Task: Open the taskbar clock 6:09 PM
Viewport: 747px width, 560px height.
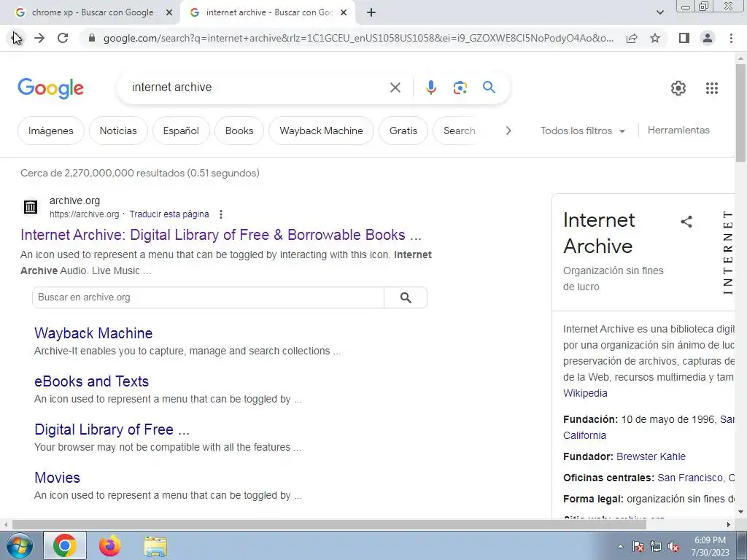Action: pos(710,546)
